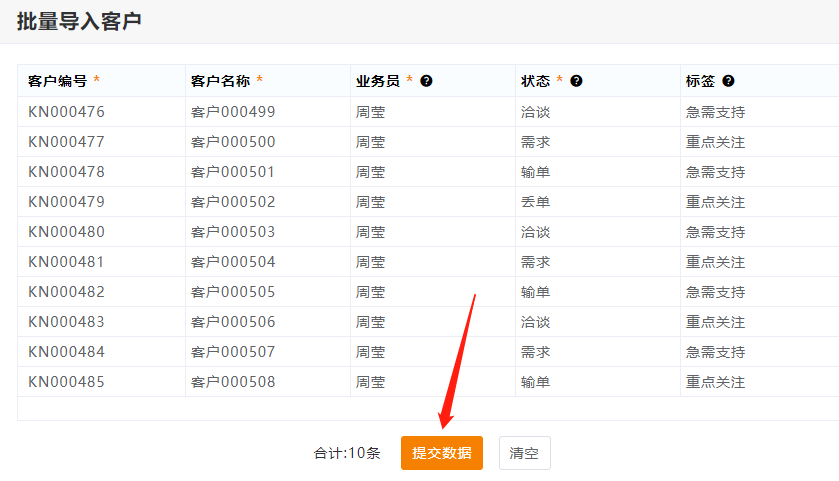Select customer name cell 客户000508
This screenshot has width=839, height=481.
(233, 382)
